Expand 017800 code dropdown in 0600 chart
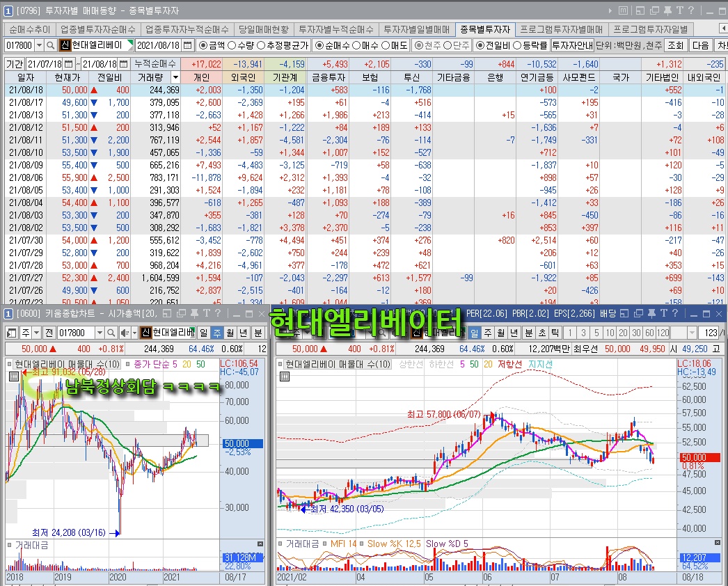This screenshot has height=586, width=728. coord(100,333)
